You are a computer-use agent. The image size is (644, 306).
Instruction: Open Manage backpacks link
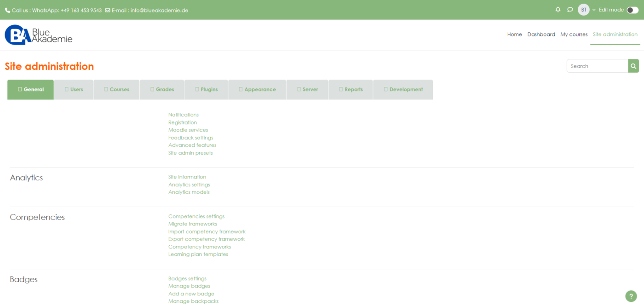tap(193, 301)
